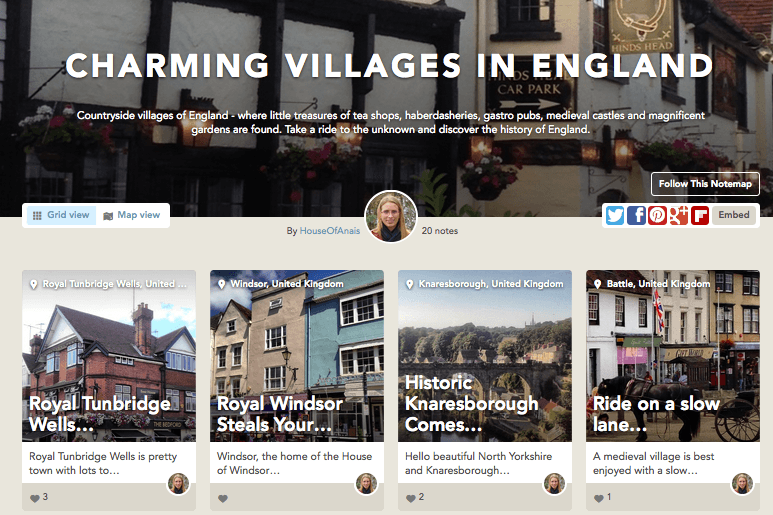Share the notemap on Twitter
Viewport: 773px width, 515px height.
pos(615,215)
